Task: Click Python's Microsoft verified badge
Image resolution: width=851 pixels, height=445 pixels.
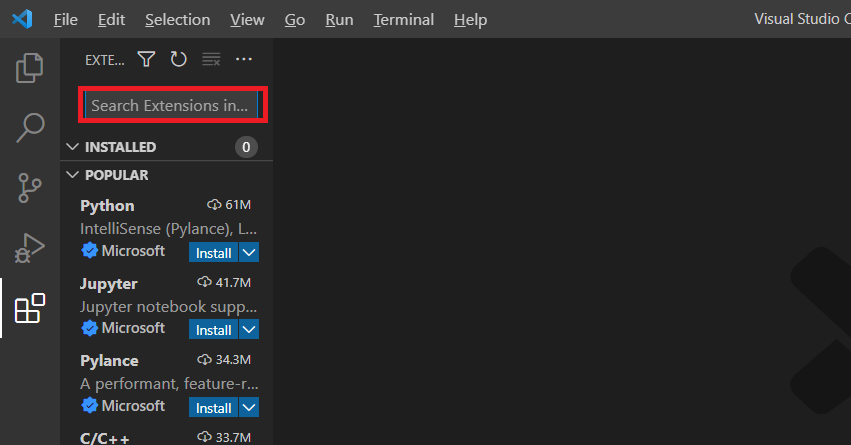Action: click(90, 251)
